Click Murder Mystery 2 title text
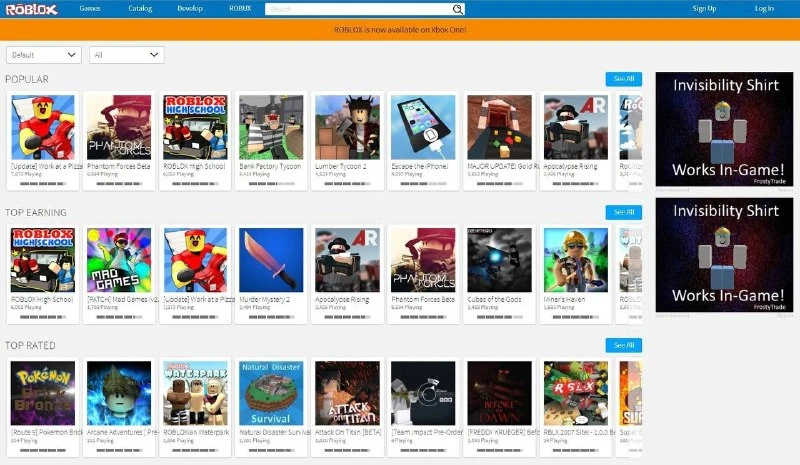This screenshot has height=465, width=800. pyautogui.click(x=264, y=300)
